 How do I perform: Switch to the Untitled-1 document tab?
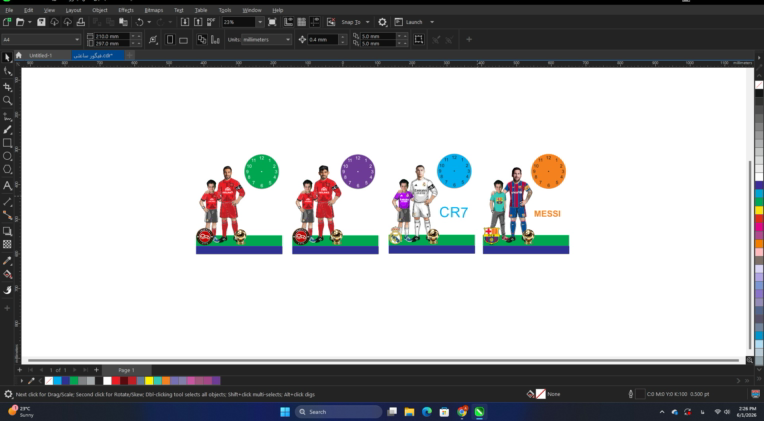point(41,56)
